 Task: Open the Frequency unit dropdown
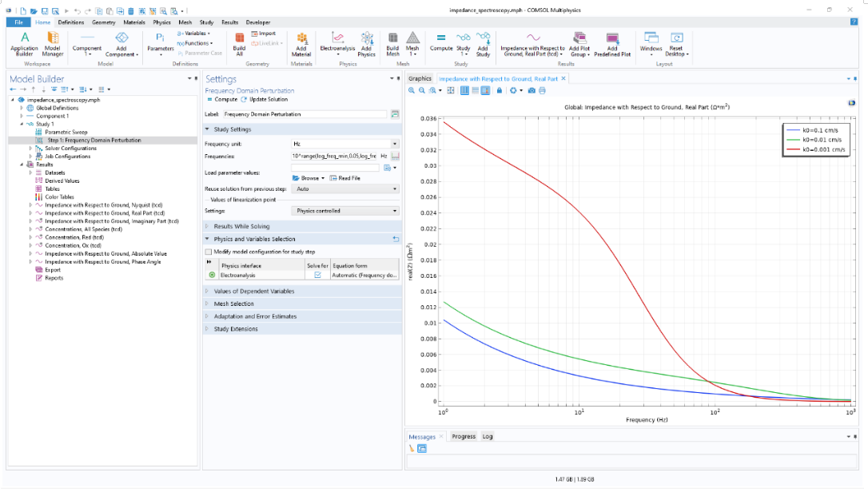(x=344, y=144)
